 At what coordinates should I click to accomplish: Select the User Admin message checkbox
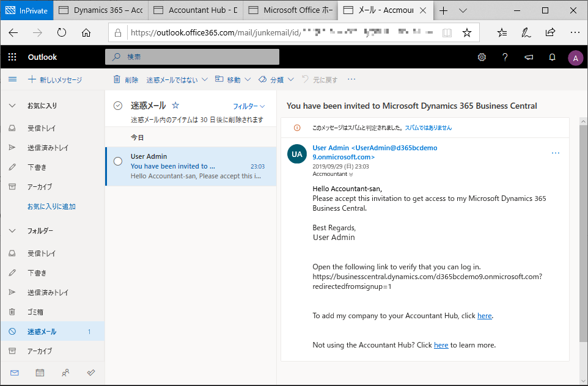point(118,161)
